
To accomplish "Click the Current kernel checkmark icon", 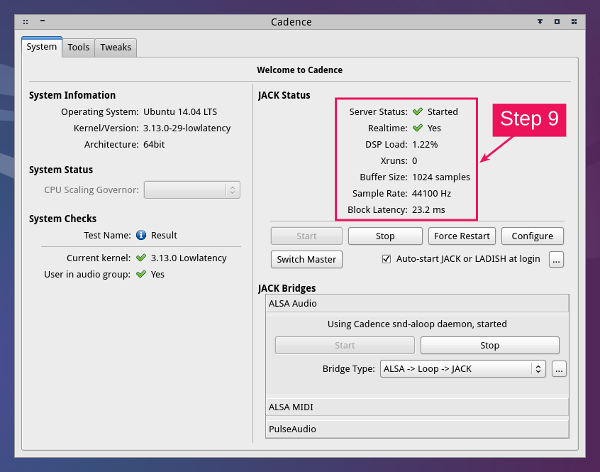I will point(141,258).
